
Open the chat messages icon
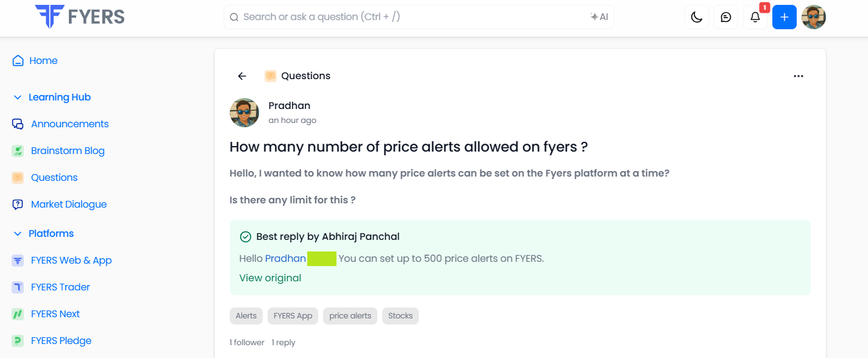[x=726, y=17]
